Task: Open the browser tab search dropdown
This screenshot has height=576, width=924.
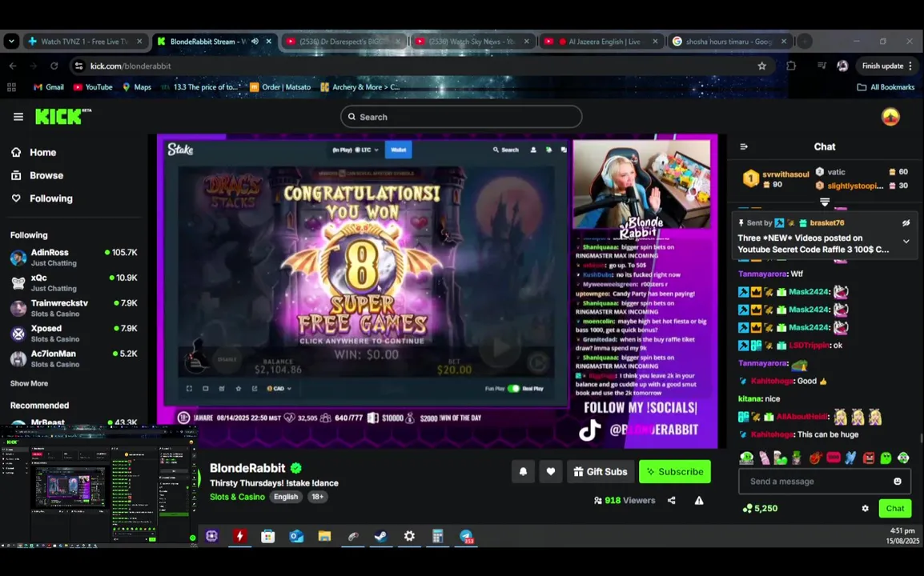Action: [11, 42]
